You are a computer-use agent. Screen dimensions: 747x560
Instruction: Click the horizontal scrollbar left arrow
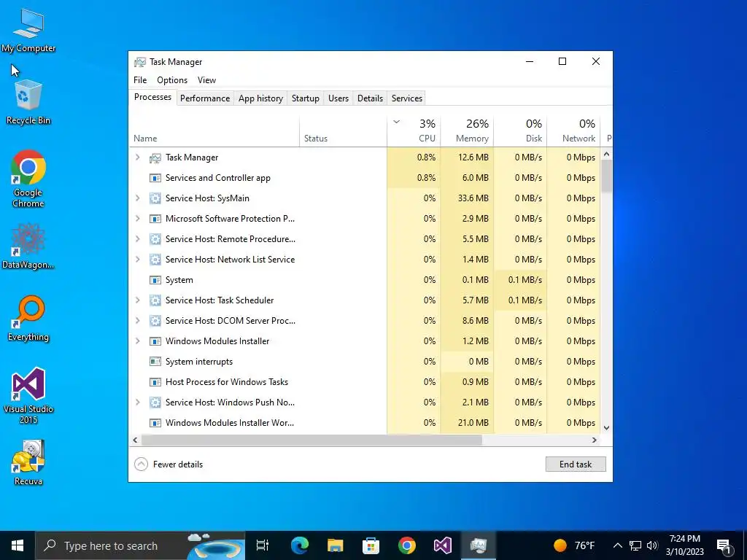tap(135, 440)
